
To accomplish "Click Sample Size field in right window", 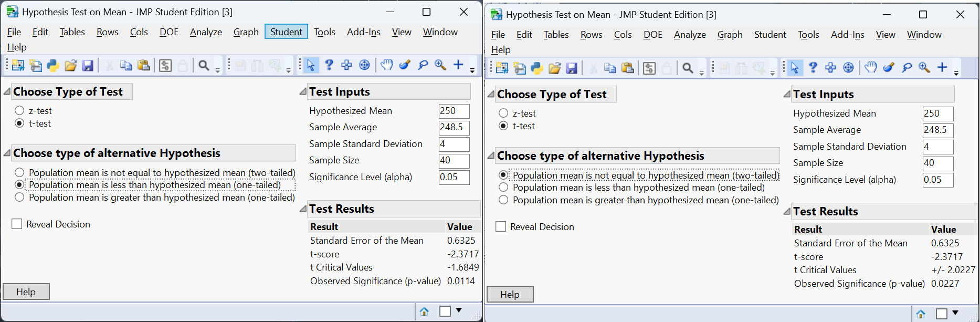I will tap(937, 163).
